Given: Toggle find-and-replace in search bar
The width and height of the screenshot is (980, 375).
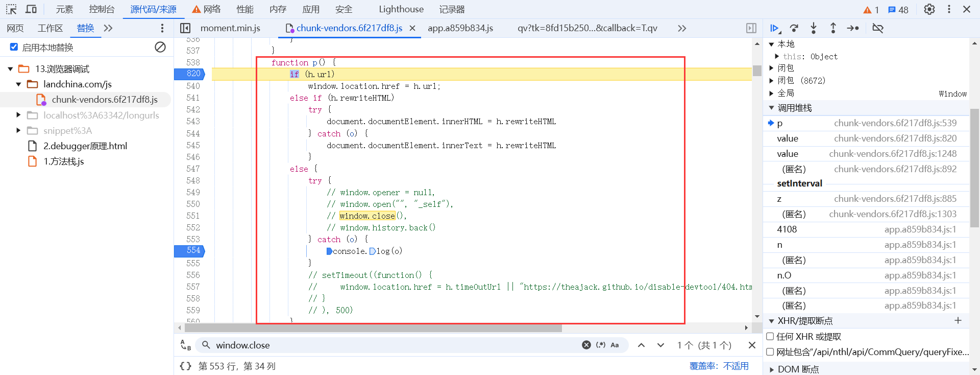Looking at the screenshot, I should [x=186, y=345].
